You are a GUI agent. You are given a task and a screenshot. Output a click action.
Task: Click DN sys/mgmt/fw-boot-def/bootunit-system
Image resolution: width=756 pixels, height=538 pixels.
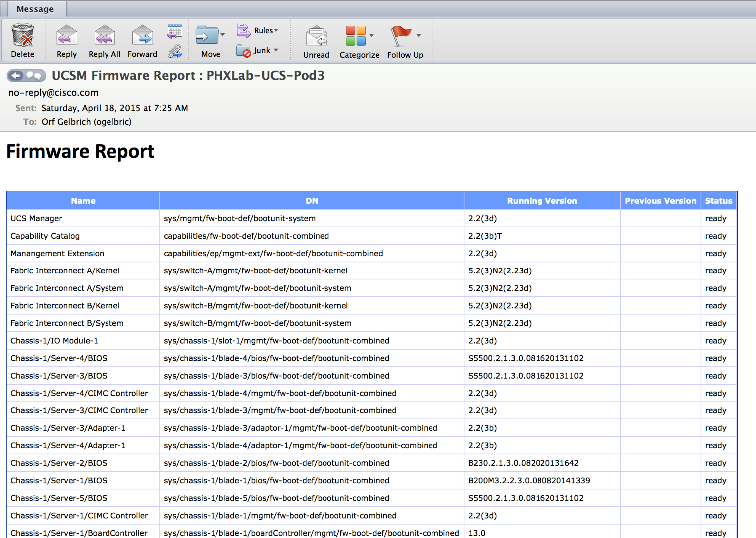(x=239, y=218)
